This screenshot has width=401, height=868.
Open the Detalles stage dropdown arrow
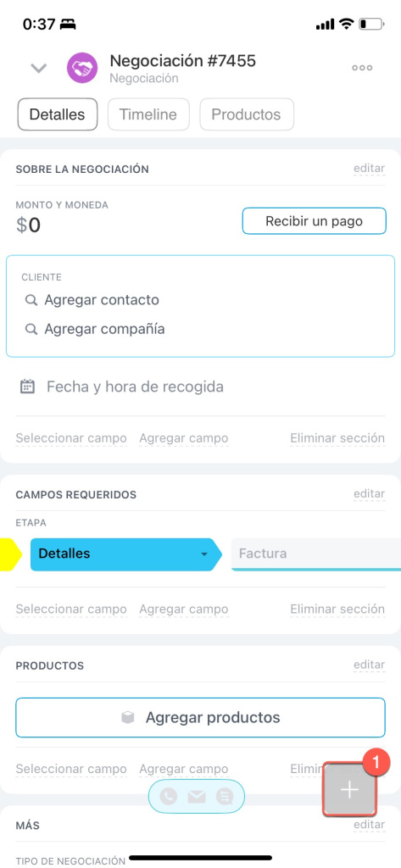[203, 554]
